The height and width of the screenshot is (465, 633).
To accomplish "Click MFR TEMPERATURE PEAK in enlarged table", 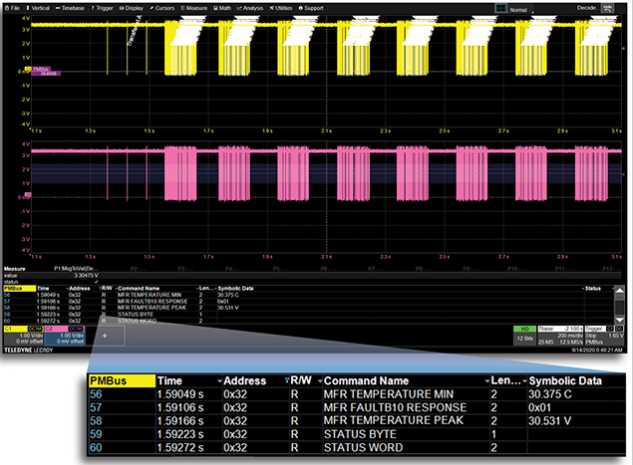I will point(393,420).
